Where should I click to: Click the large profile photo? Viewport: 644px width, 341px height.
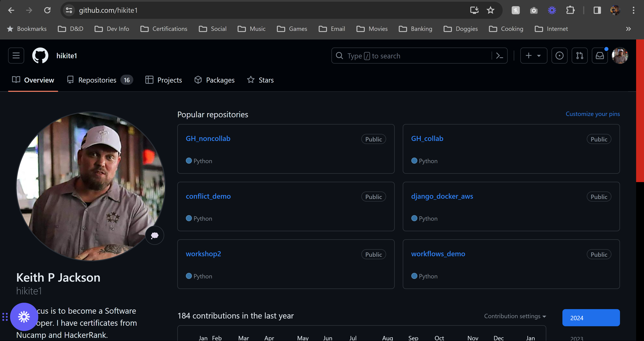(90, 186)
